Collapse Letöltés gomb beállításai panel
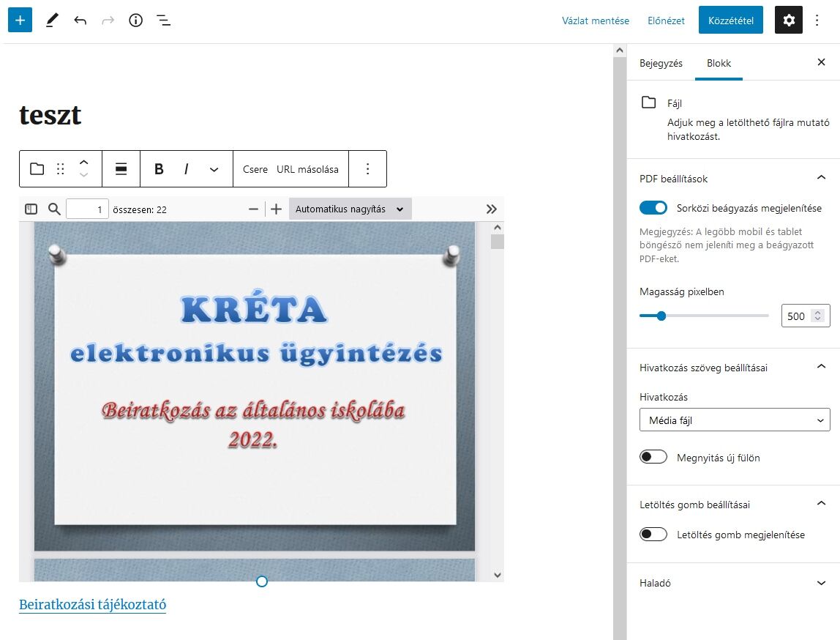The width and height of the screenshot is (840, 640). [x=821, y=503]
